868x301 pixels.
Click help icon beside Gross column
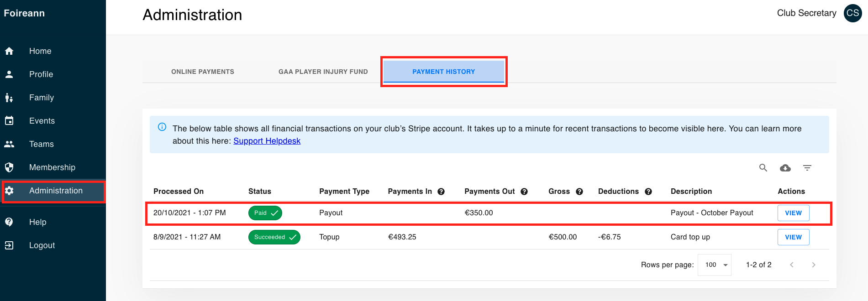tap(579, 192)
